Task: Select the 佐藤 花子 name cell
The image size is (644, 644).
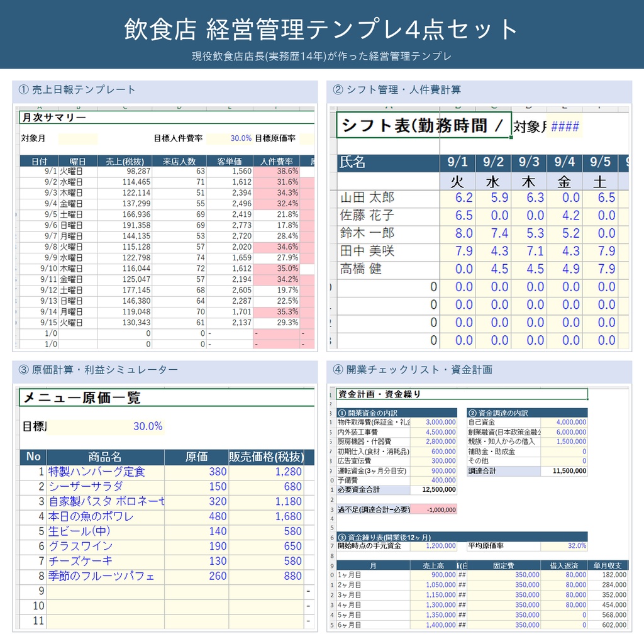Action: (388, 216)
